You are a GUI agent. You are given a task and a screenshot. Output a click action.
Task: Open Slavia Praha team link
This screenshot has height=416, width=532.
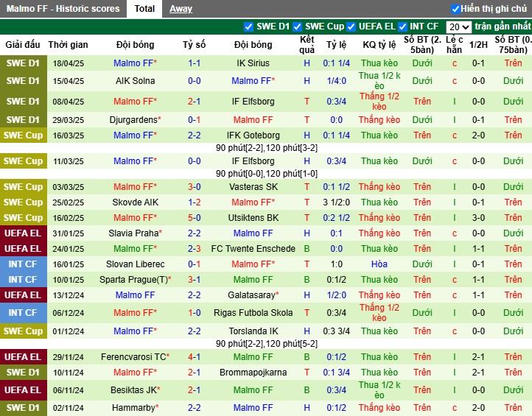pos(135,233)
